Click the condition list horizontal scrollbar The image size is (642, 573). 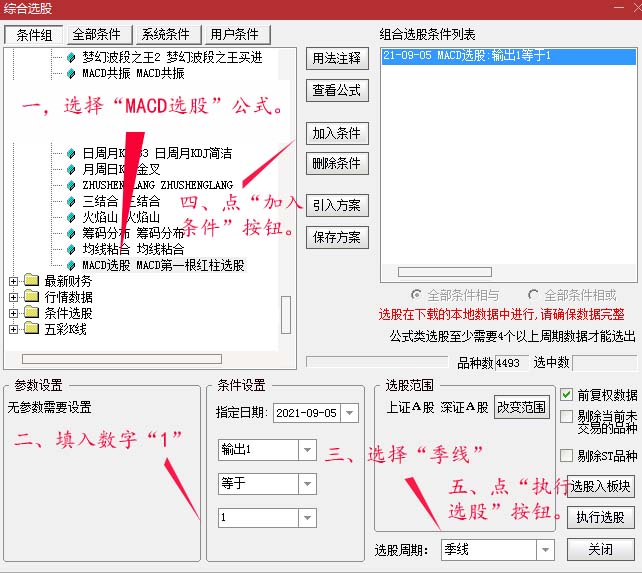(445, 272)
